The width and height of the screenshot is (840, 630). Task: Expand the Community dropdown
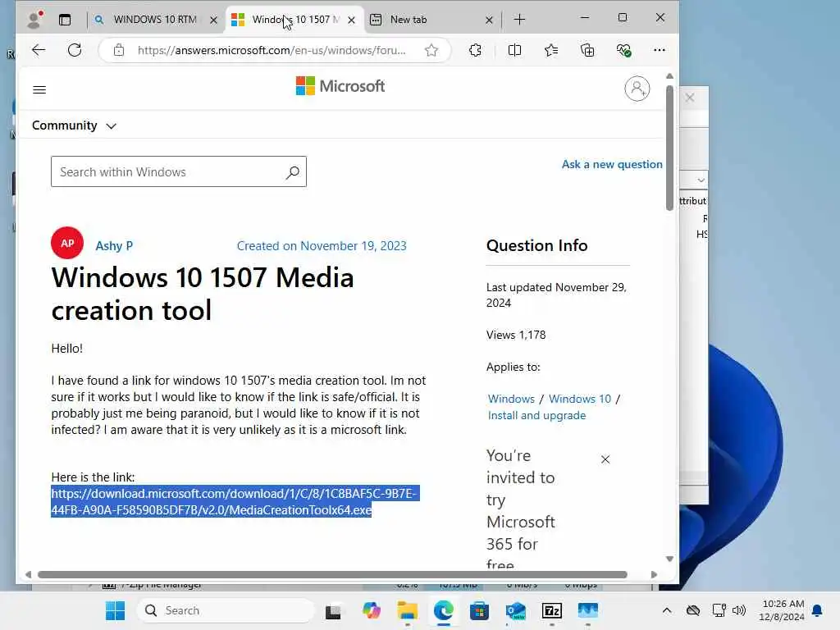point(73,126)
